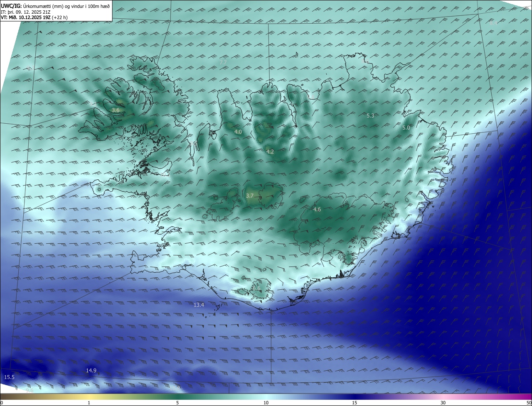Click the 4.6 value over Vatnajökull

tap(317, 210)
